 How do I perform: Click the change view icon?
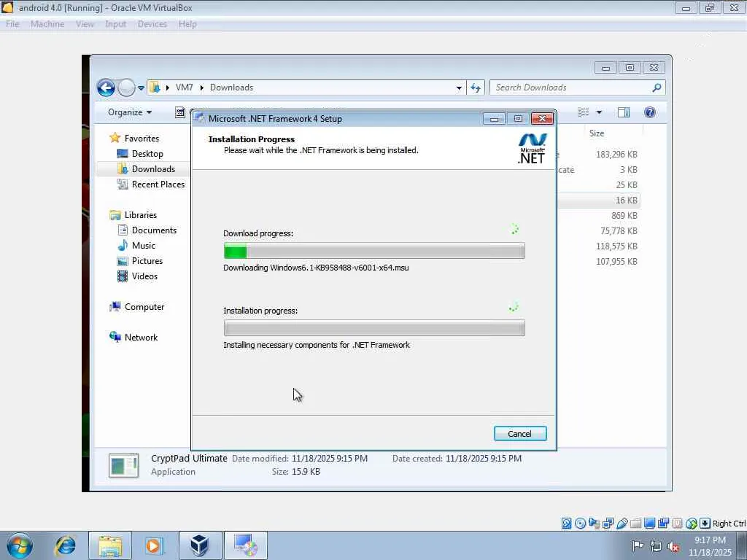[x=583, y=112]
